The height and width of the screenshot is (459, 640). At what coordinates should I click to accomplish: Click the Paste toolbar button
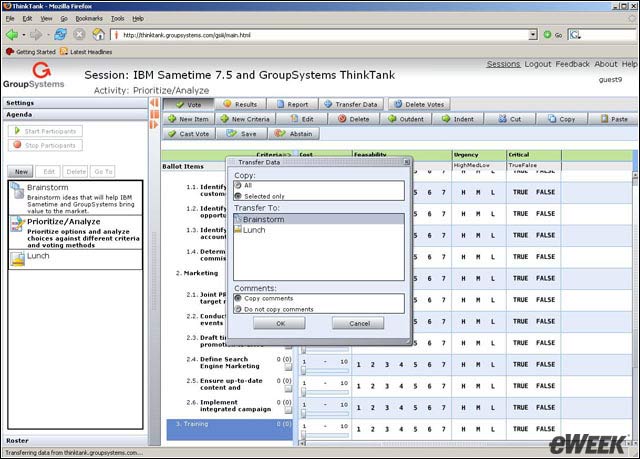[613, 119]
